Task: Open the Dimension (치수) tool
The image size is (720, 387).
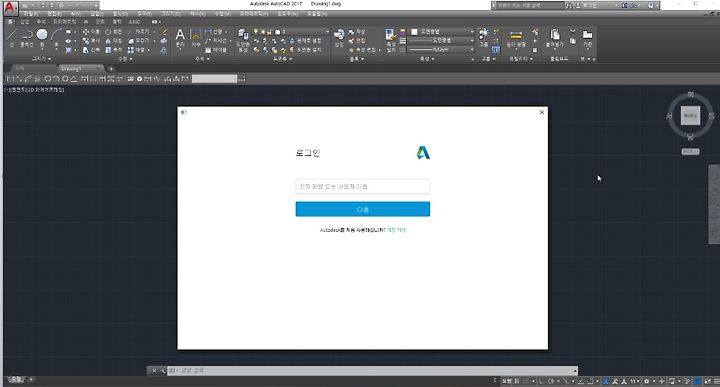Action: pyautogui.click(x=196, y=38)
